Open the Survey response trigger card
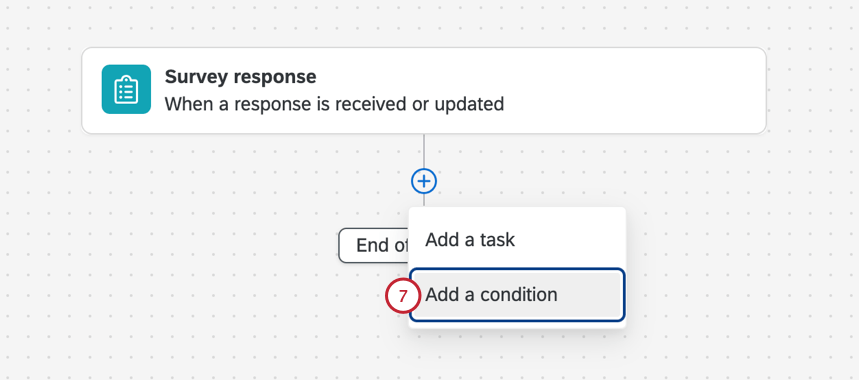The height and width of the screenshot is (380, 859). pos(424,90)
